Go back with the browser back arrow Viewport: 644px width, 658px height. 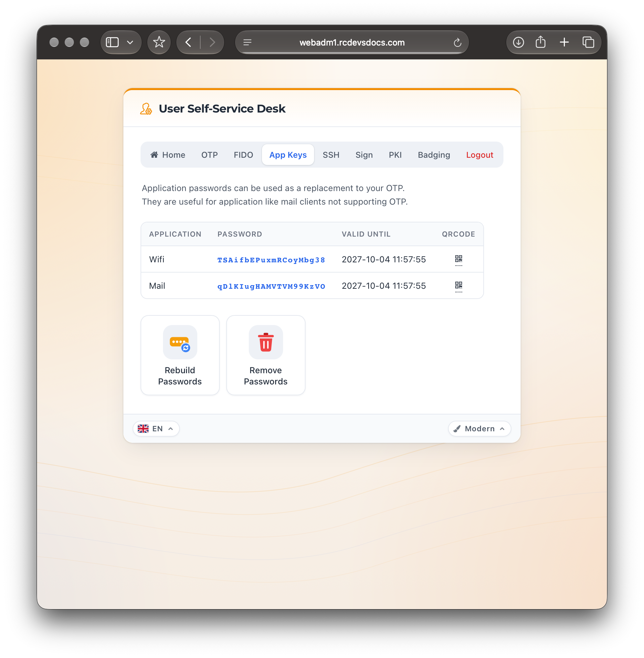(x=188, y=42)
